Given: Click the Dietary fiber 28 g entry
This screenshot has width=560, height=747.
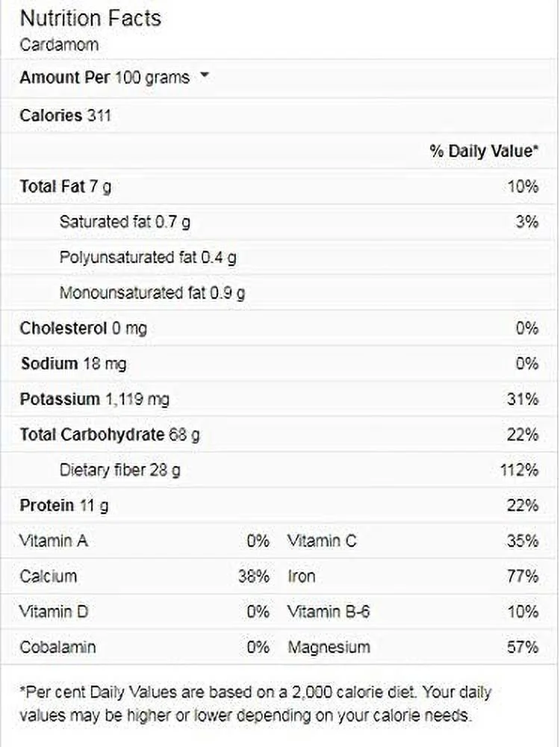Looking at the screenshot, I should pos(119,470).
